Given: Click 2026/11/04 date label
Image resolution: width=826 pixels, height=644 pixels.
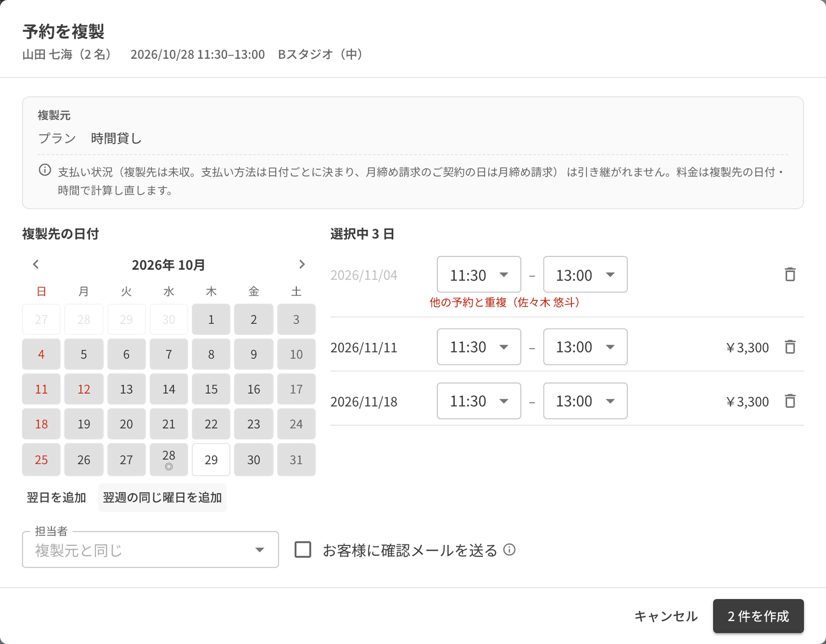Looking at the screenshot, I should [x=364, y=275].
